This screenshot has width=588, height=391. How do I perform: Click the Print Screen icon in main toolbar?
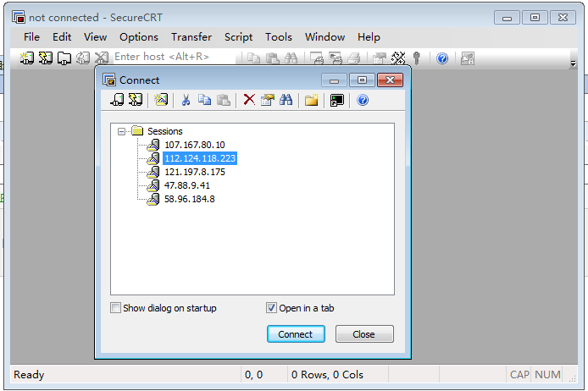tap(317, 58)
